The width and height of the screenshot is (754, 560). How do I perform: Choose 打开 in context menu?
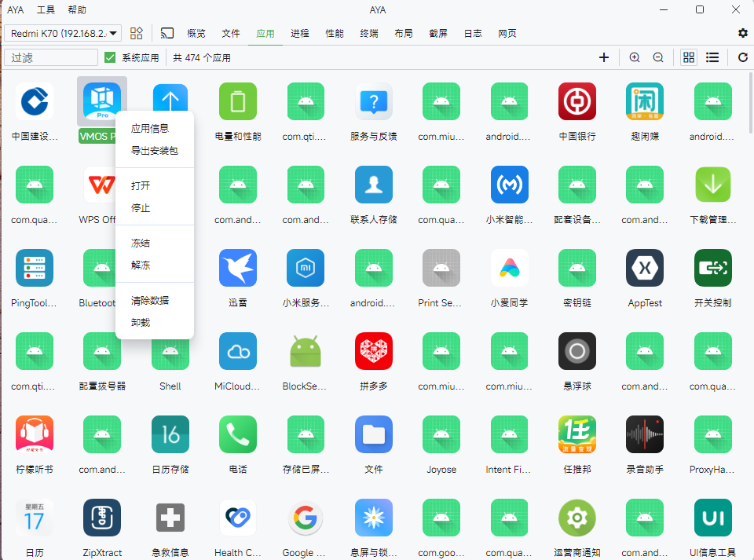[x=155, y=185]
